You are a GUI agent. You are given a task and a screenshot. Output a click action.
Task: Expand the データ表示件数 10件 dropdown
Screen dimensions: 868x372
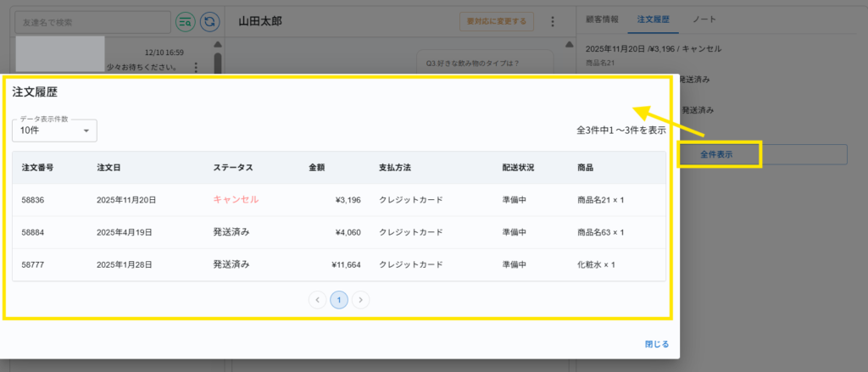pos(54,130)
